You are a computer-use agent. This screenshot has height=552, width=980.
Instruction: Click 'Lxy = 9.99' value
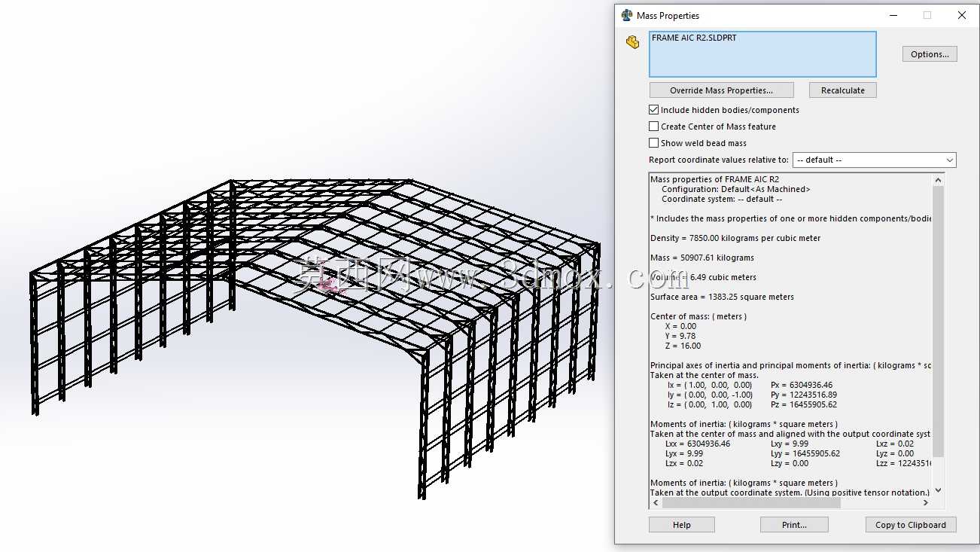tap(790, 444)
